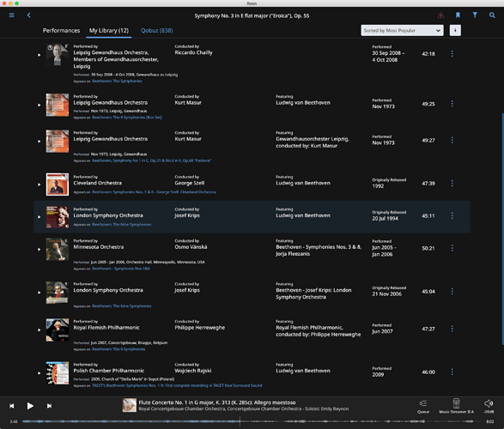Open the Sorted by Most Popular dropdown
Viewport: 504px width, 429px height.
pos(402,31)
